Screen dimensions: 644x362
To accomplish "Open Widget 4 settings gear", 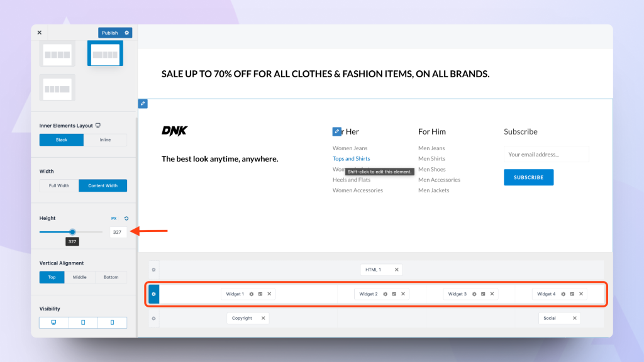I will [563, 294].
